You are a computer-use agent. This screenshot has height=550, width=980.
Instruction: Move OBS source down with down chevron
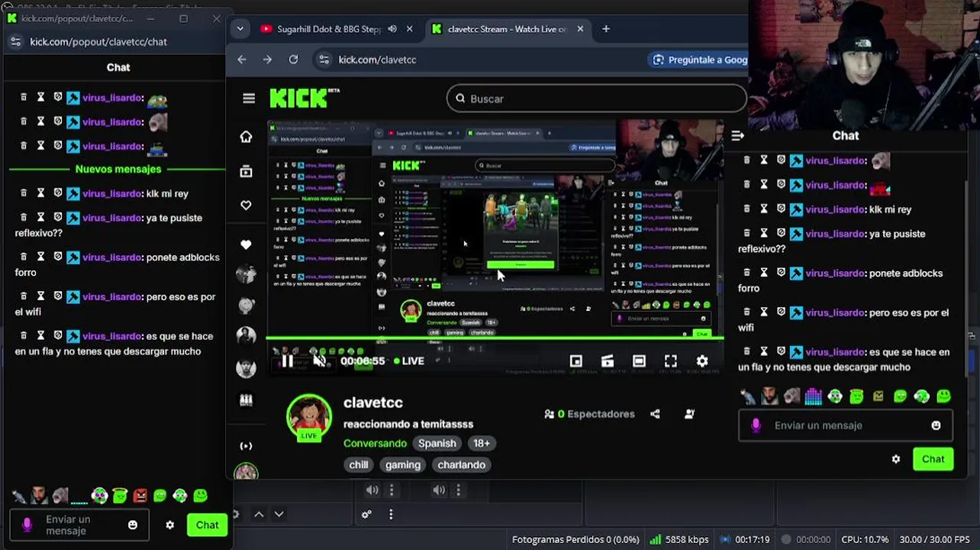coord(279,514)
